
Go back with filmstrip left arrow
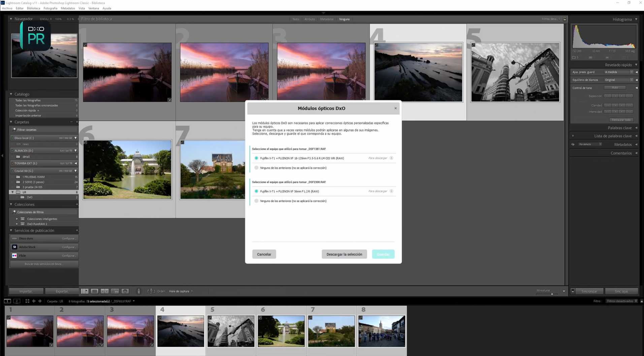click(x=34, y=301)
